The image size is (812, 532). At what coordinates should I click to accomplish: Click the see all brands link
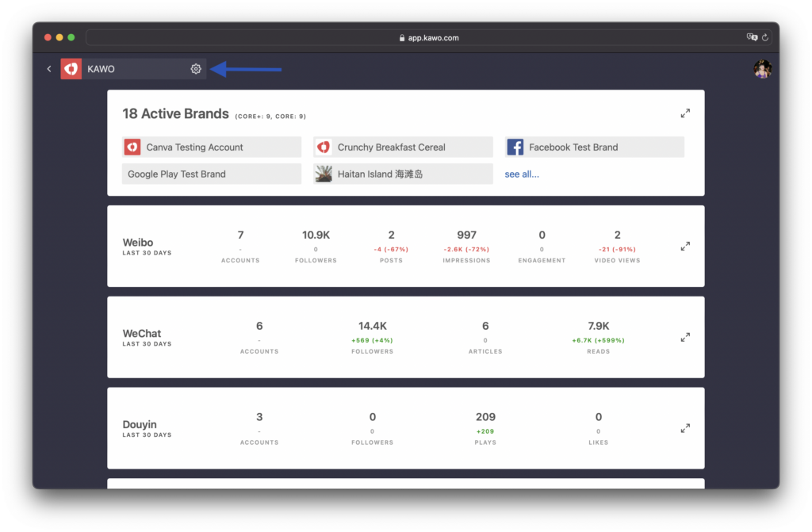point(522,174)
